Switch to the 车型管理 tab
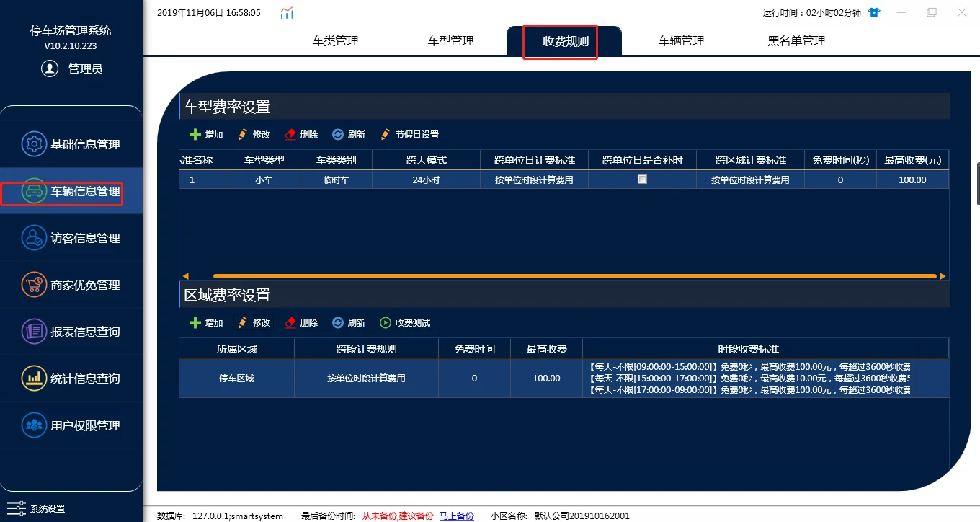 point(450,41)
